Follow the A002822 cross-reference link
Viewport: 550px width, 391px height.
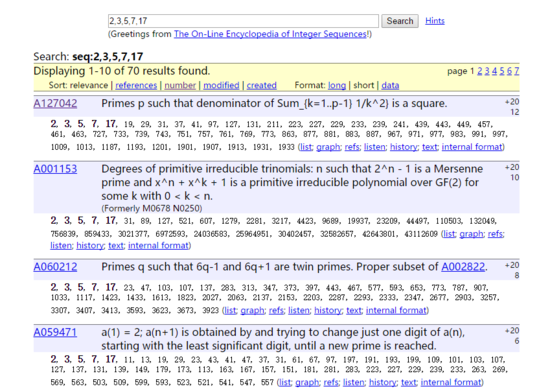[463, 267]
